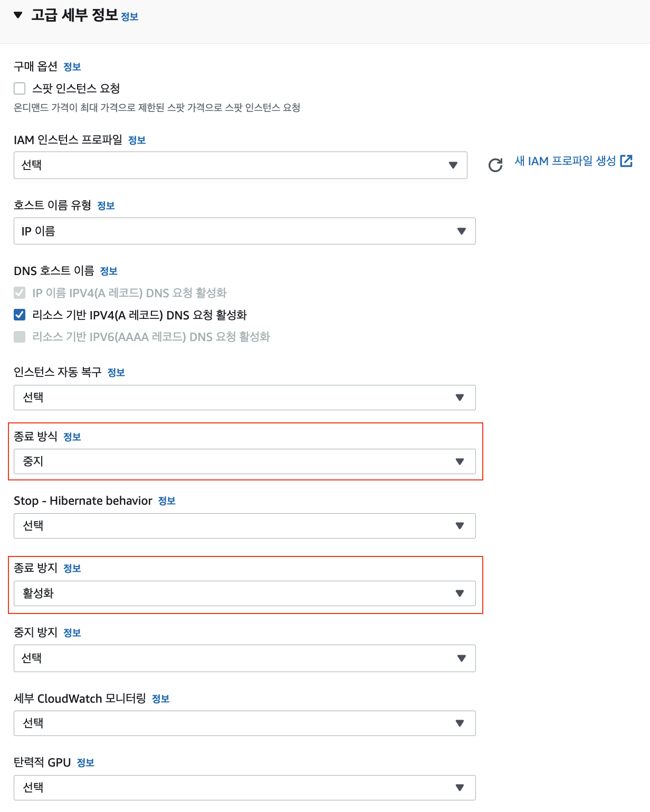
Task: Open 정보 link beside 고급 세부 정보 heading
Action: pos(129,17)
